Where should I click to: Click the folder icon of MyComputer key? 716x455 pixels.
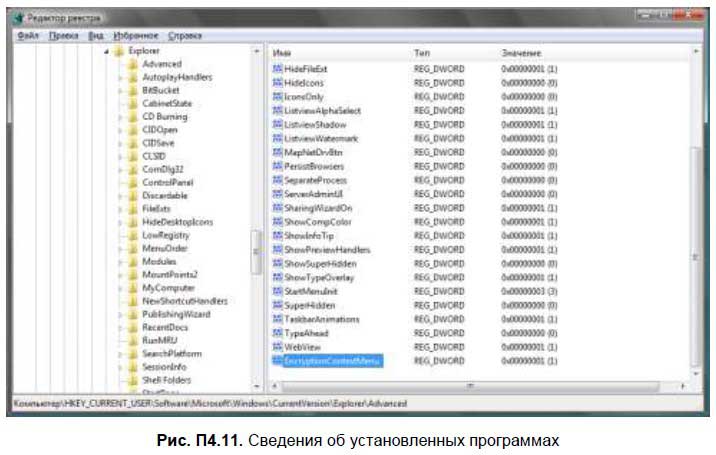[x=132, y=287]
